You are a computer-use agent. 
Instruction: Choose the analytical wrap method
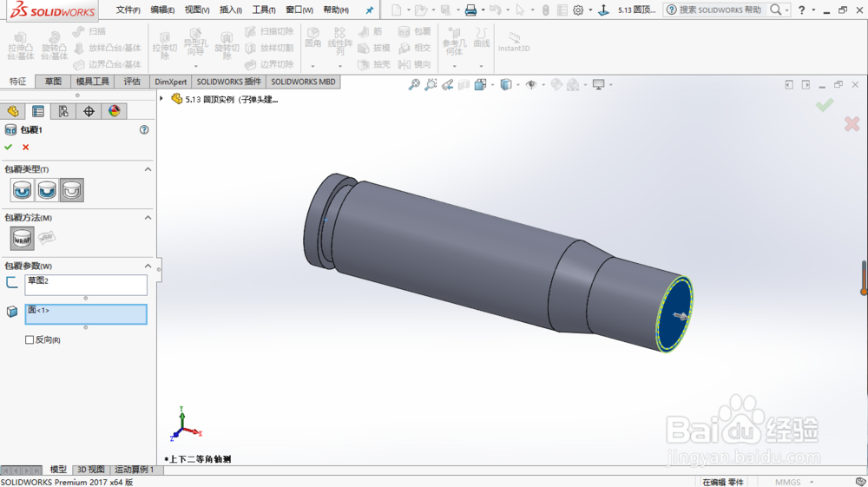(x=23, y=239)
